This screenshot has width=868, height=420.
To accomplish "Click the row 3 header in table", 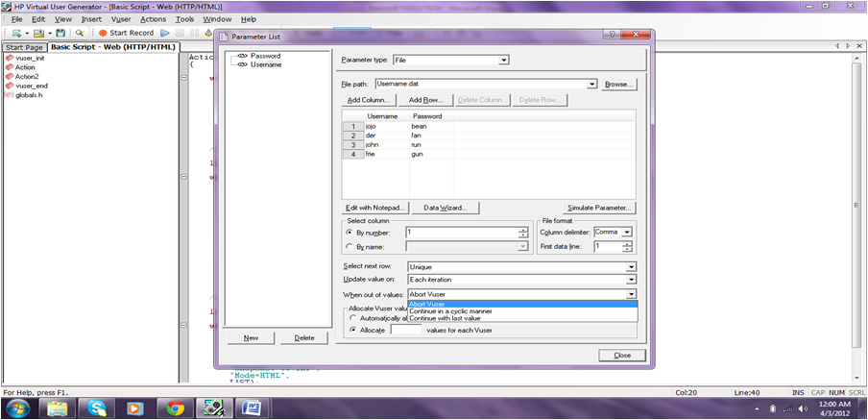I will (x=353, y=144).
